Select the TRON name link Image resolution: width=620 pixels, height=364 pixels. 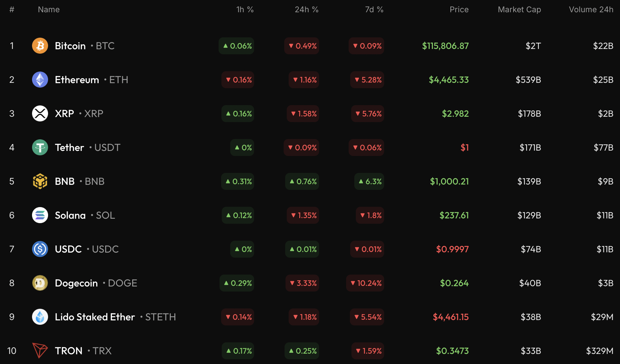(x=69, y=351)
